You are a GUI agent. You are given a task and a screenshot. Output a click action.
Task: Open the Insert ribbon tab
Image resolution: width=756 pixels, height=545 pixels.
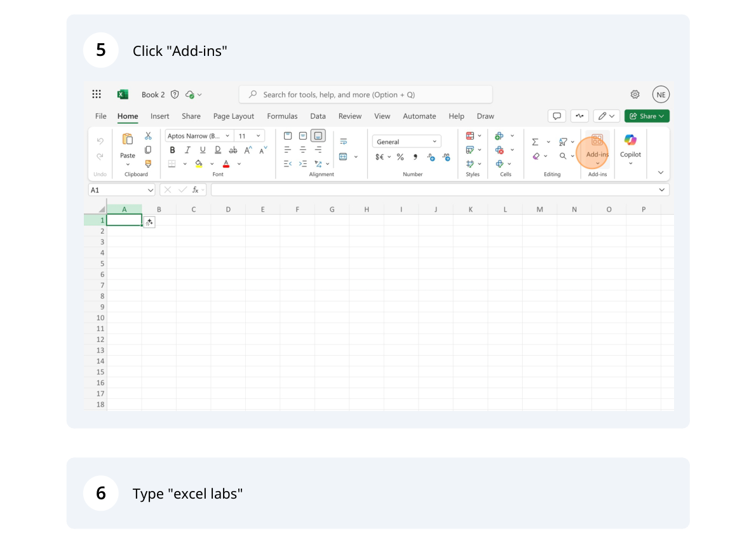click(x=159, y=116)
